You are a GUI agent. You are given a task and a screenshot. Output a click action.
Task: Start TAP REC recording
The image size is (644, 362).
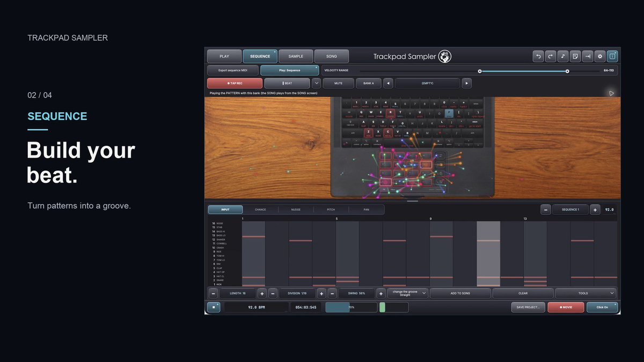coord(235,83)
